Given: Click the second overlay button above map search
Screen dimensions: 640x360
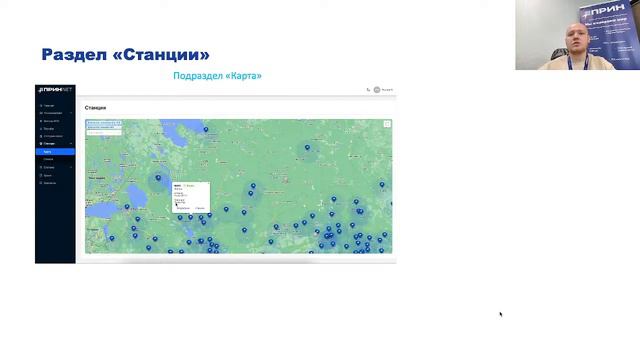Looking at the screenshot, I should pos(104,127).
